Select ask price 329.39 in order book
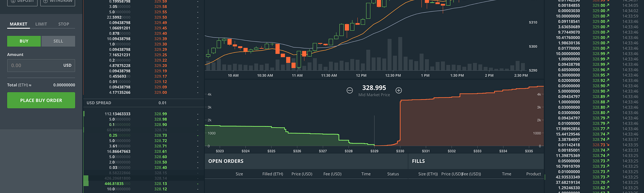The image size is (644, 193). (x=160, y=39)
